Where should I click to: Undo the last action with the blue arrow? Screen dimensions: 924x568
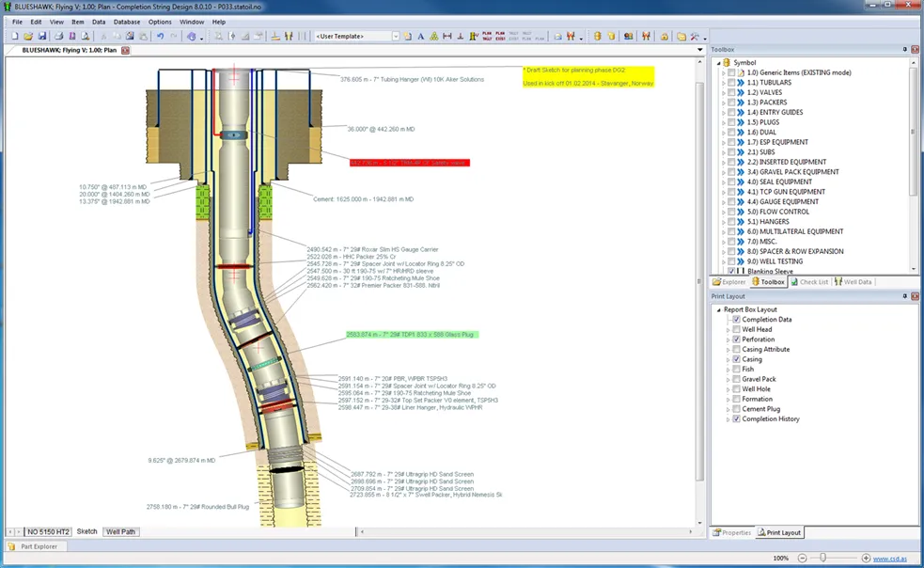click(x=160, y=37)
